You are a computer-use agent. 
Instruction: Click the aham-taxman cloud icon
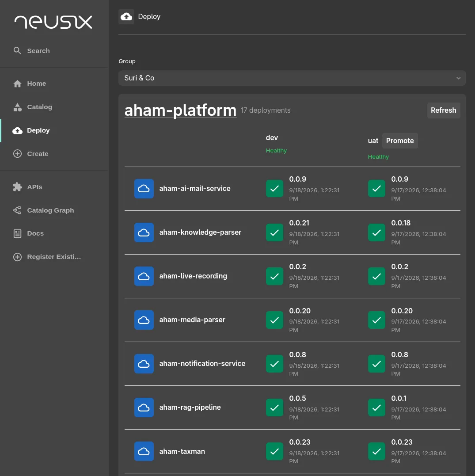(x=144, y=451)
